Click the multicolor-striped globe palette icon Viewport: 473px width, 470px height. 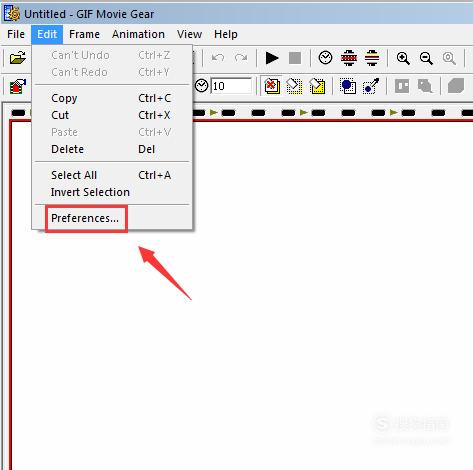[372, 58]
